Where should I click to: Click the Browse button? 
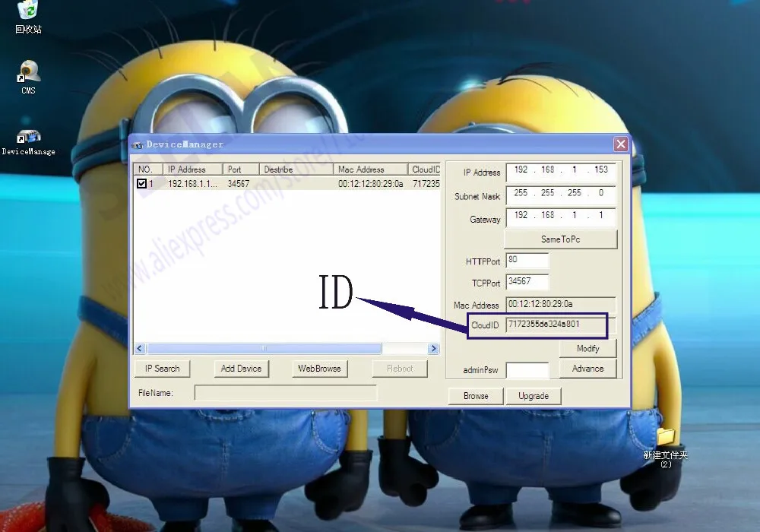point(476,396)
